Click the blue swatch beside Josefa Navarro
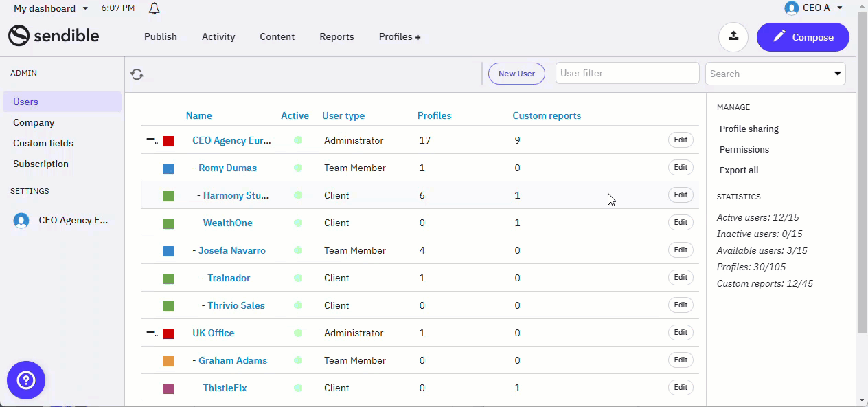This screenshot has height=407, width=868. click(x=168, y=251)
